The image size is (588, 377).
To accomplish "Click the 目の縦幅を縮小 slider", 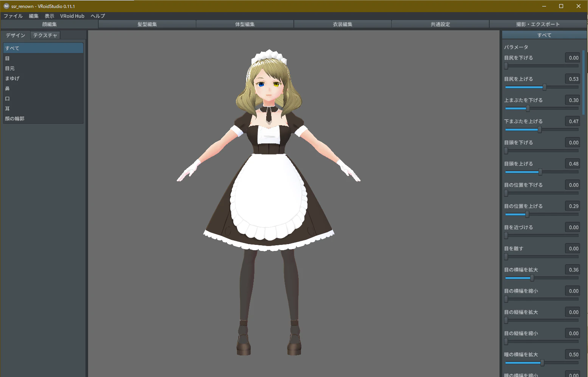I will coord(542,341).
